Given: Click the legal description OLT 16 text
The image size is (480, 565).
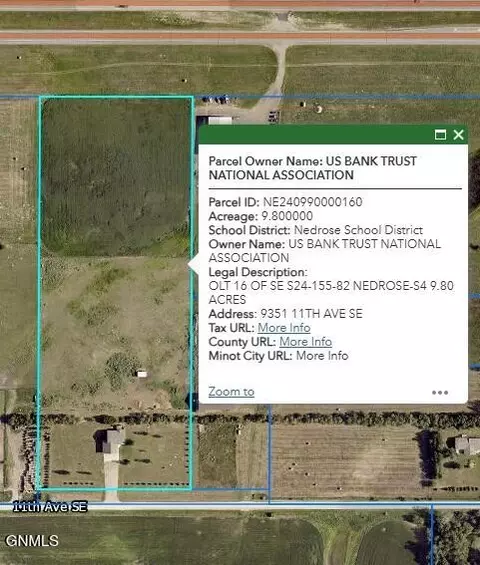Looking at the screenshot, I should click(x=331, y=293).
